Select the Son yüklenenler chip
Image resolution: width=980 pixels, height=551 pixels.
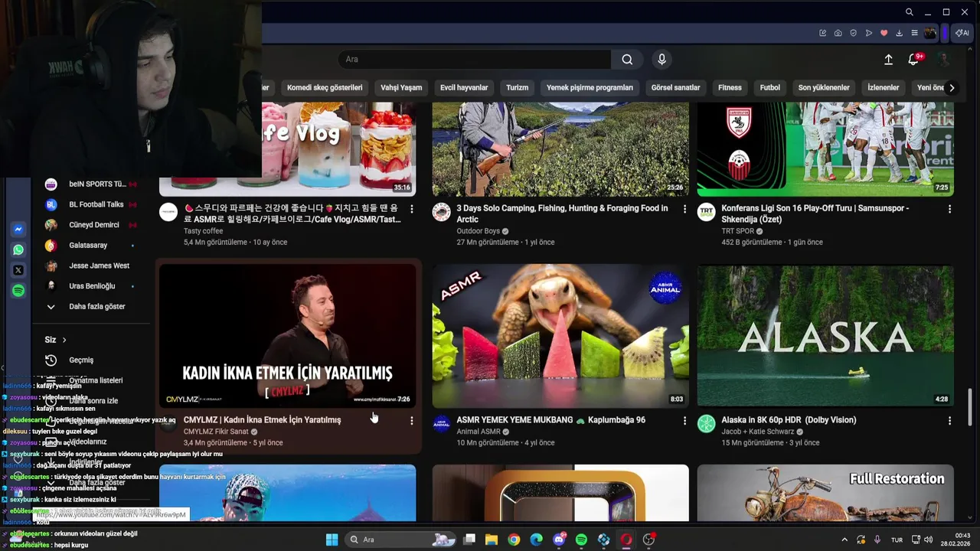(x=824, y=87)
